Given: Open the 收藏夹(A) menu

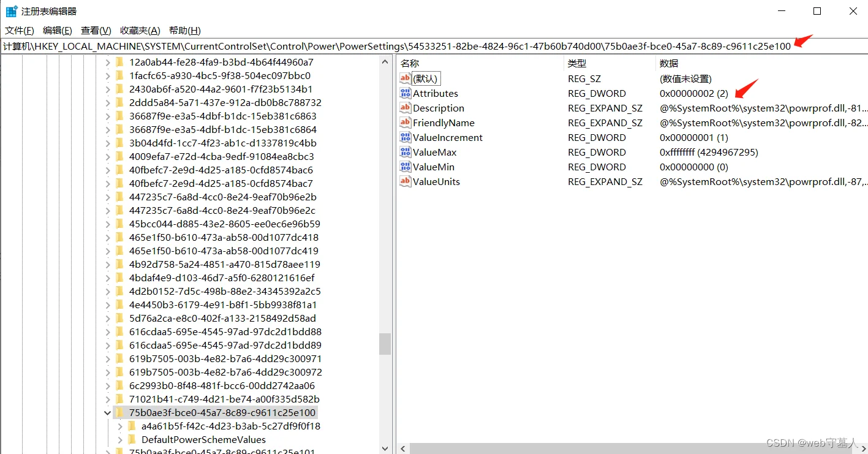Looking at the screenshot, I should [140, 31].
